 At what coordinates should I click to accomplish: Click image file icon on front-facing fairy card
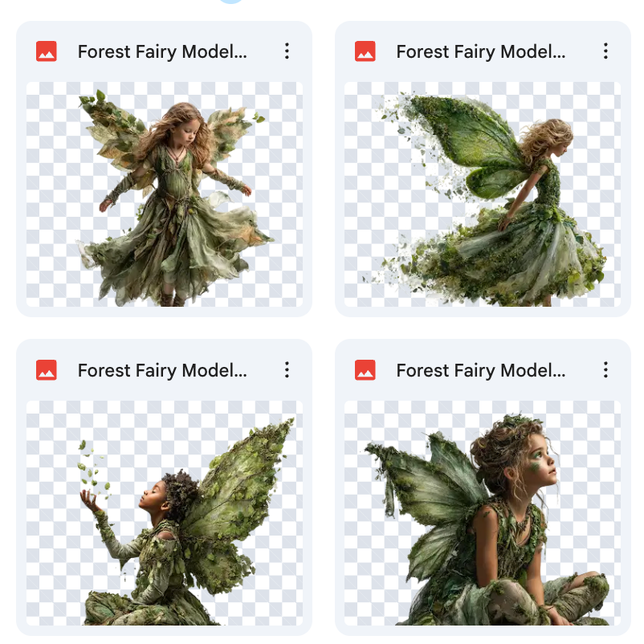47,52
